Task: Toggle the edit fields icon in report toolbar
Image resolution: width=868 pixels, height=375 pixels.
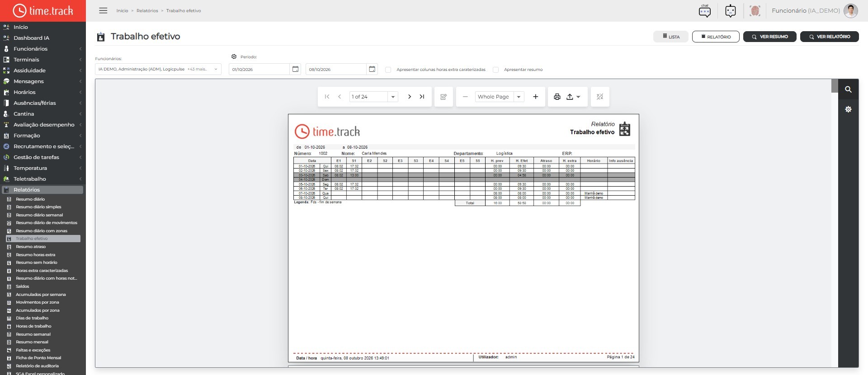Action: 443,97
